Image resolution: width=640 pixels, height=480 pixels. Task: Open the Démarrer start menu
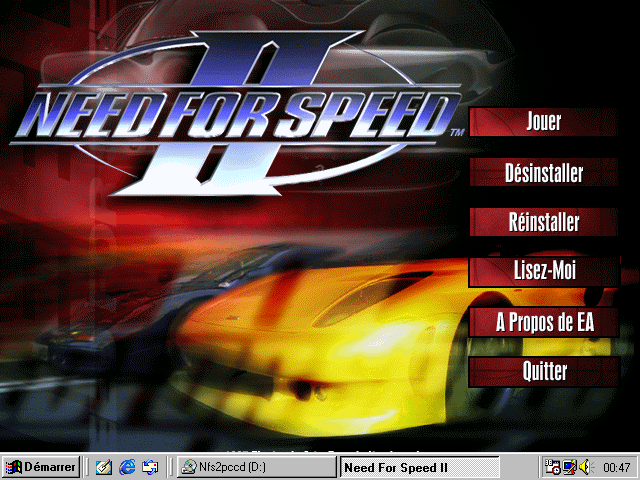coord(40,467)
